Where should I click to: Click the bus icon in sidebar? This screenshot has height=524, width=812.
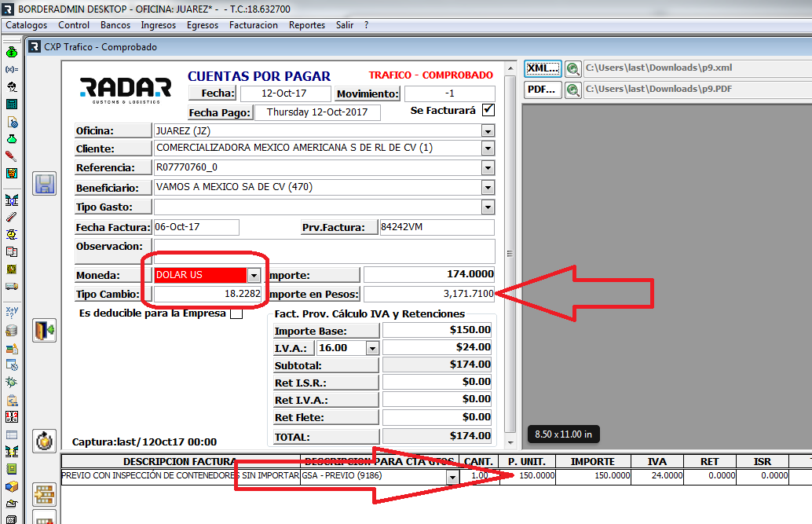point(12,286)
